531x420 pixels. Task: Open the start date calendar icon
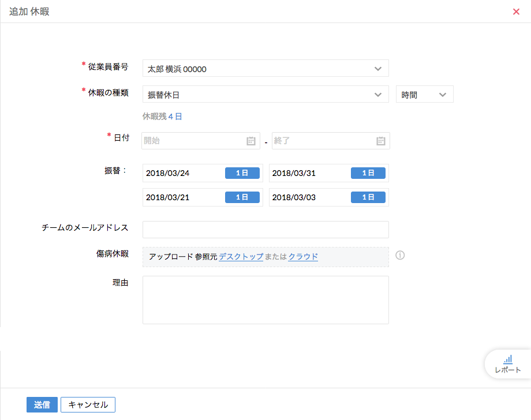(x=251, y=141)
